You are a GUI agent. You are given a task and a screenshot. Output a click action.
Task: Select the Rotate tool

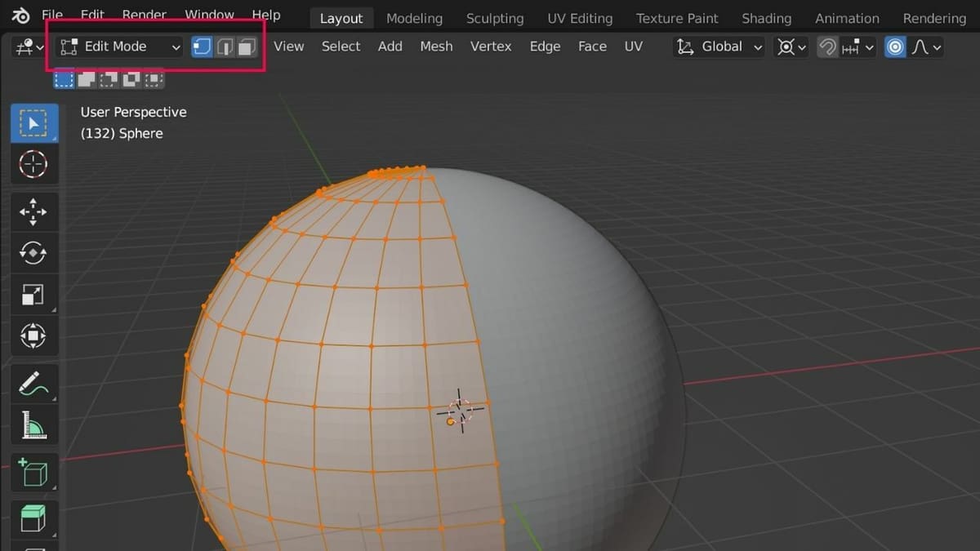pos(33,253)
